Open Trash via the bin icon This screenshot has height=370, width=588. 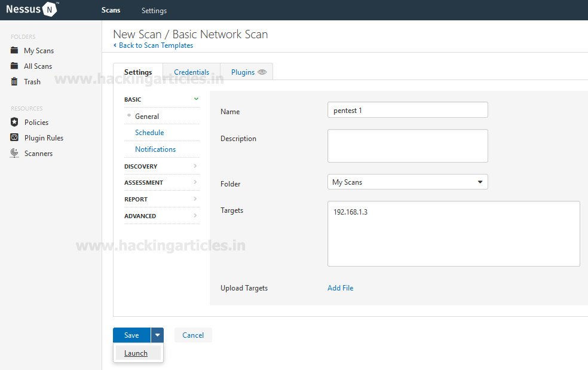click(x=14, y=82)
